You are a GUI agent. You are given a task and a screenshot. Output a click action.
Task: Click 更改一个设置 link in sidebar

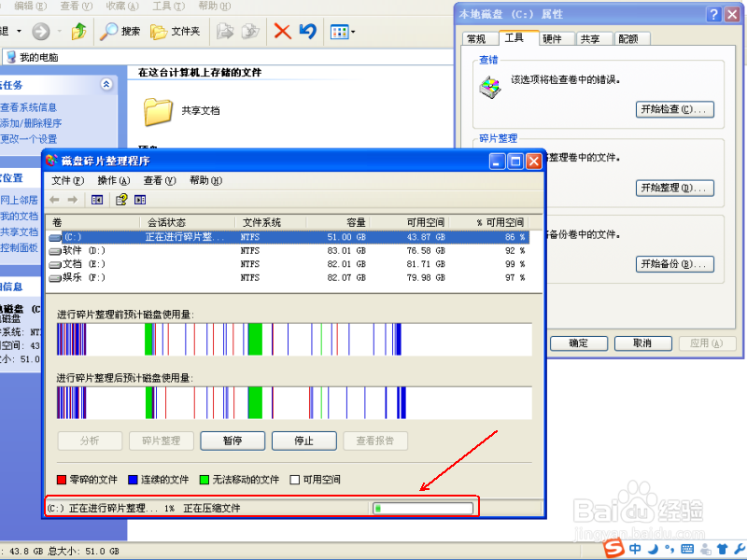click(29, 139)
